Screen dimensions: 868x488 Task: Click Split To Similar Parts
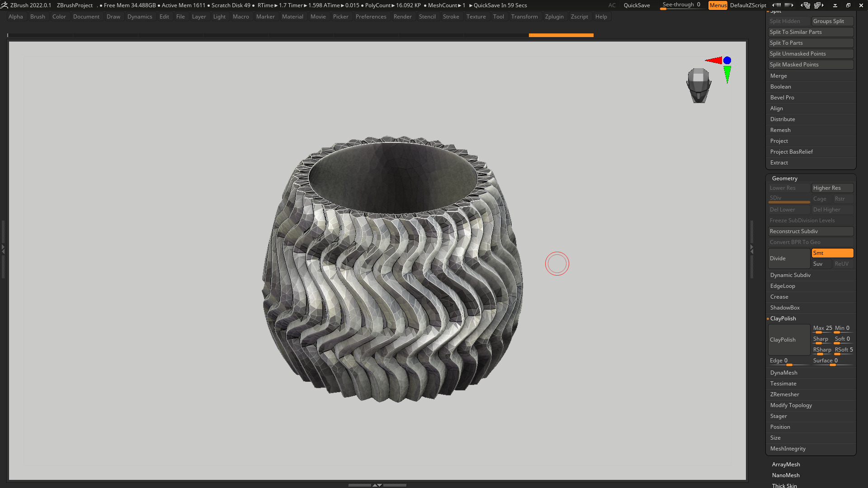tap(811, 32)
